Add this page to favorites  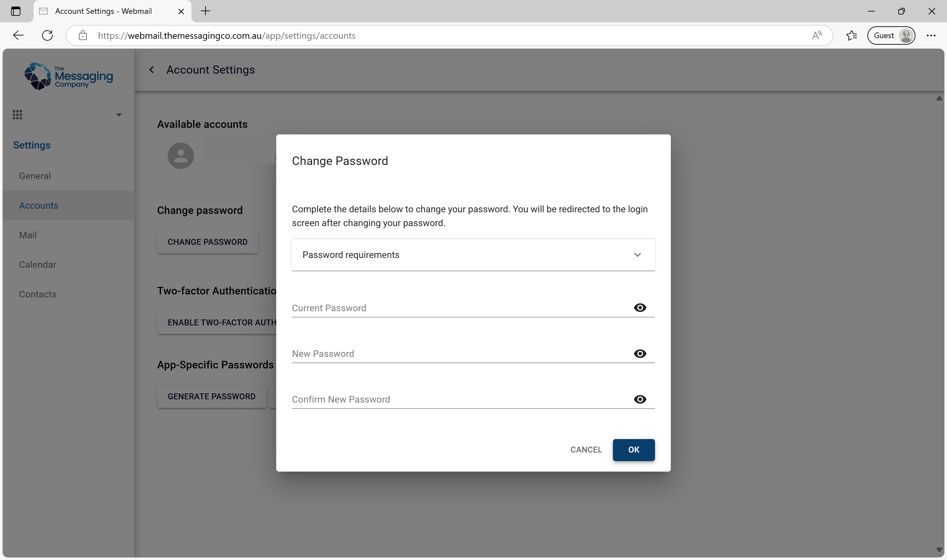point(852,35)
